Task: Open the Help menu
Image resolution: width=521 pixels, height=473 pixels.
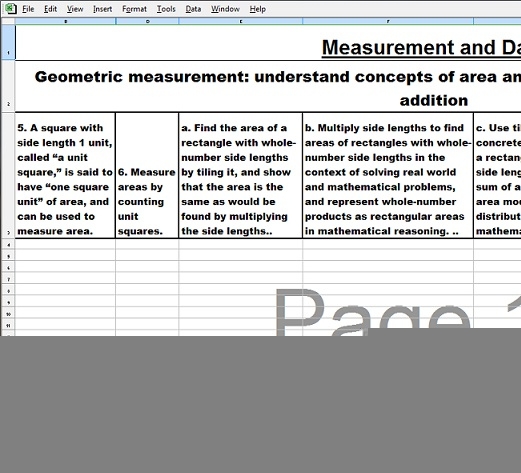Action: pyautogui.click(x=257, y=9)
